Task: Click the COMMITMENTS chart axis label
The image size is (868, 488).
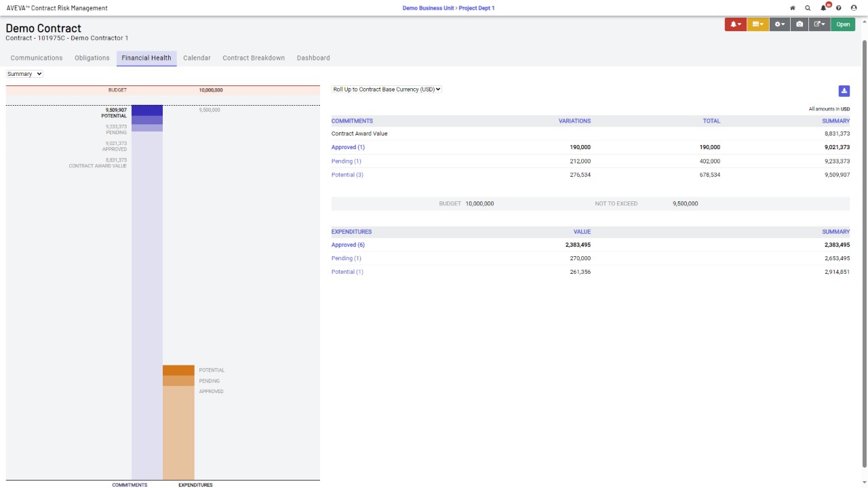Action: (x=130, y=485)
